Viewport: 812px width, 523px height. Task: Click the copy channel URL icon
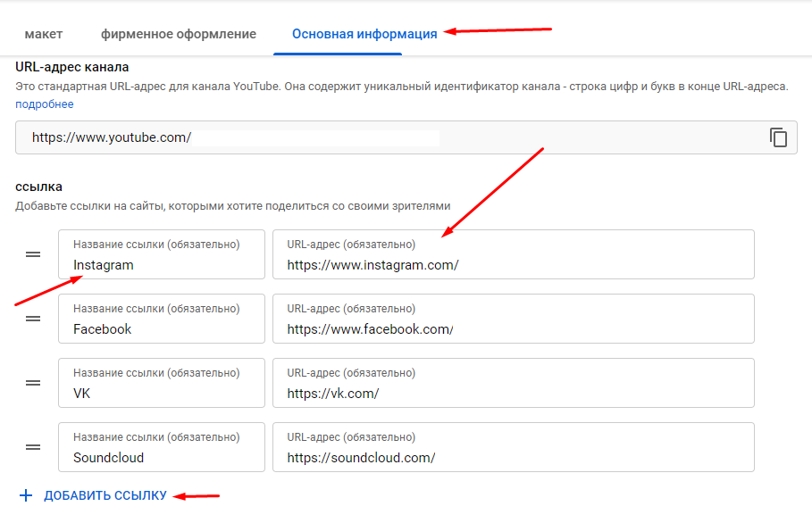click(x=778, y=137)
